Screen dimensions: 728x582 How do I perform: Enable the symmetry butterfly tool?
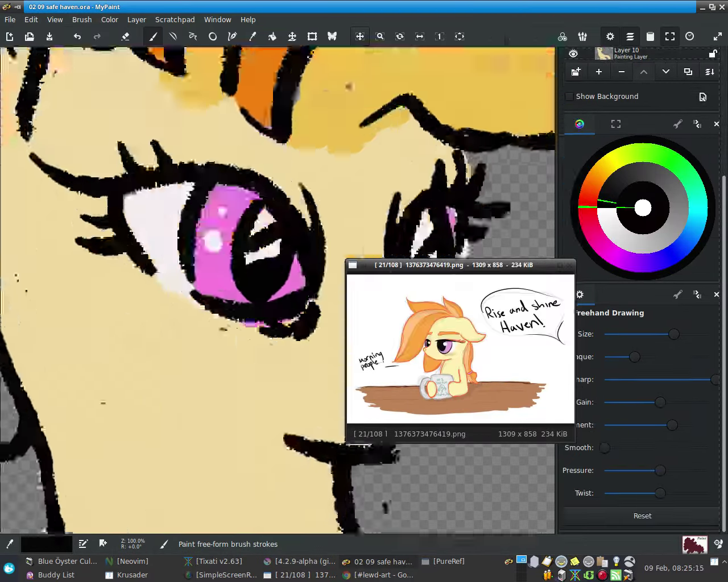332,36
